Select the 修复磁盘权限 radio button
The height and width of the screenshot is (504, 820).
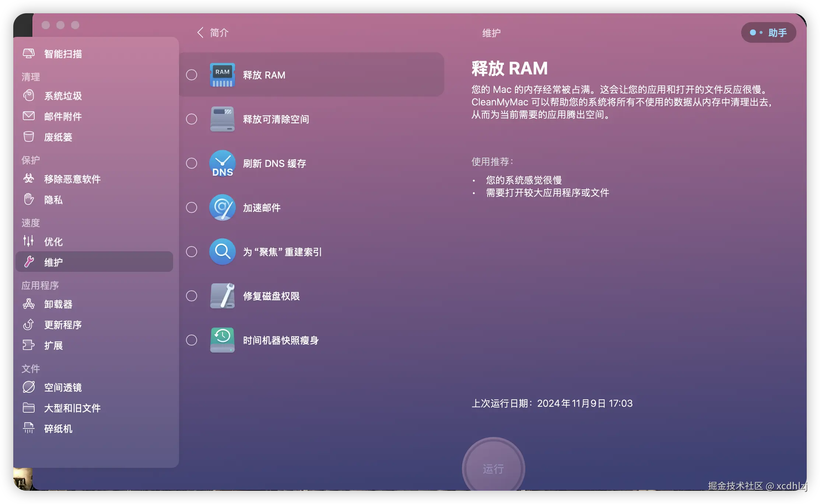point(192,296)
